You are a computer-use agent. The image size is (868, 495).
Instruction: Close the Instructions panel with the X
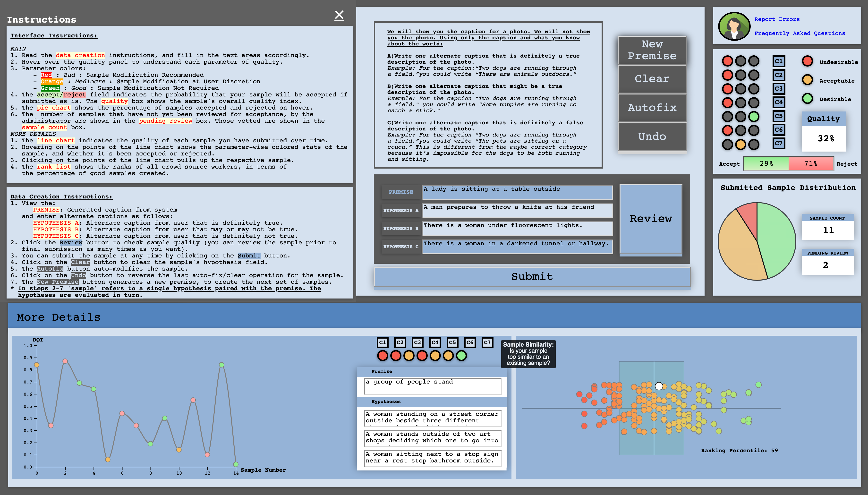[x=339, y=15]
